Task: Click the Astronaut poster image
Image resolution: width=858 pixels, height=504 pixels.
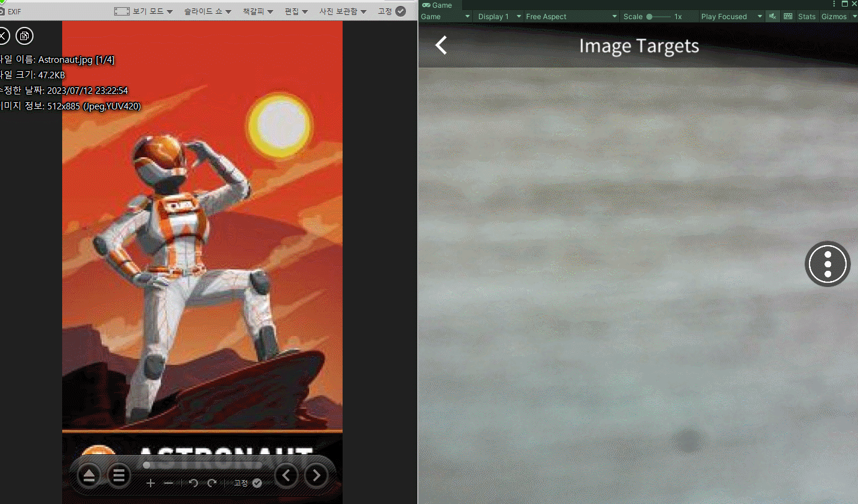Action: [x=202, y=262]
